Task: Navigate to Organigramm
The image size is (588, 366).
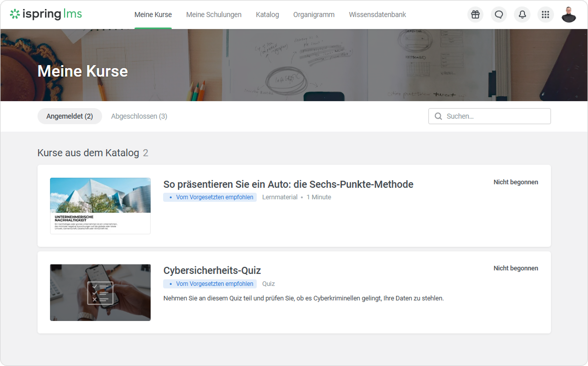Action: [314, 15]
